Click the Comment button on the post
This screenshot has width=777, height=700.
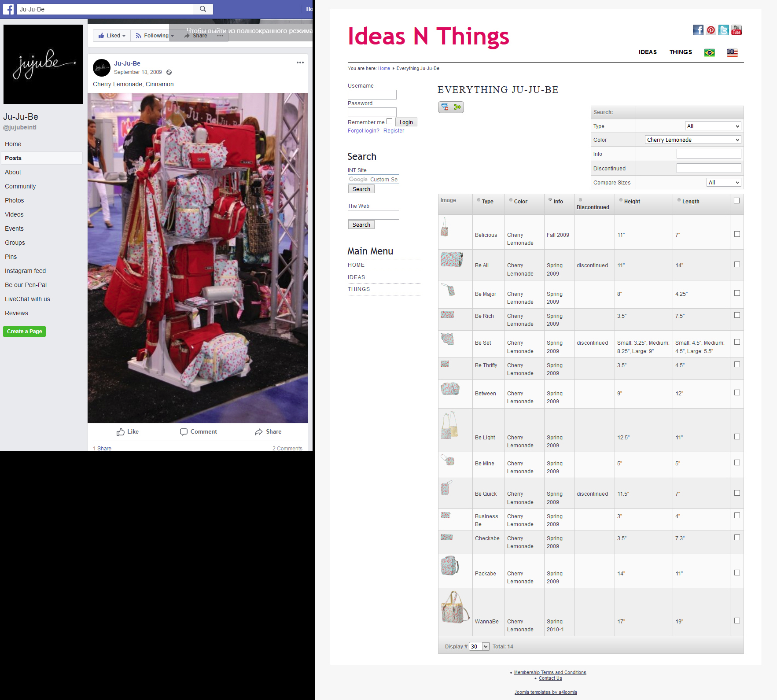(199, 432)
